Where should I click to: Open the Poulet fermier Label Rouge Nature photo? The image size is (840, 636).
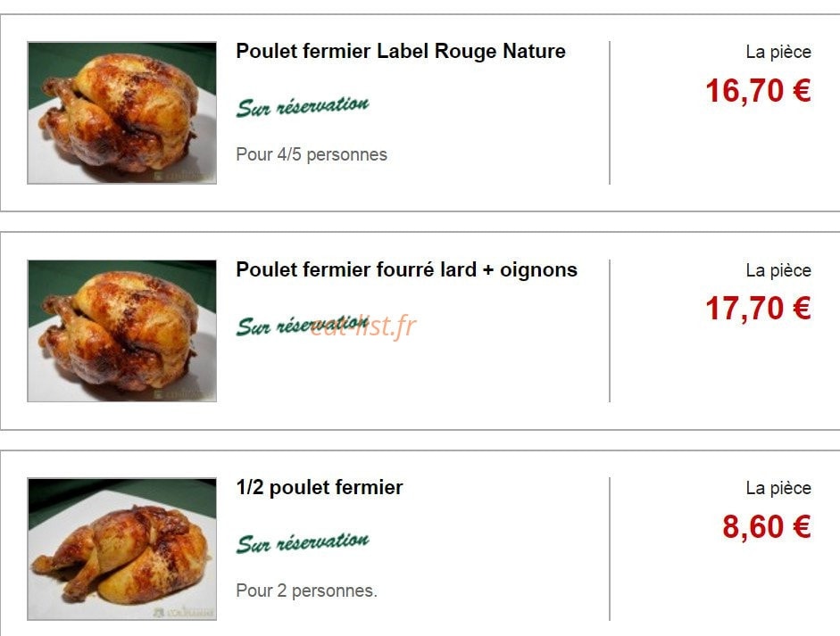click(122, 112)
